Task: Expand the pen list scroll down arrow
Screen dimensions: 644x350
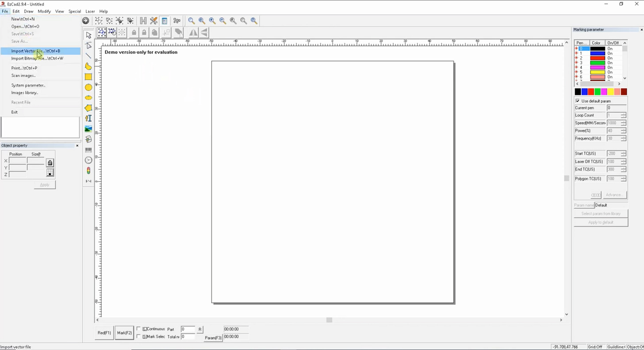Action: (x=625, y=78)
